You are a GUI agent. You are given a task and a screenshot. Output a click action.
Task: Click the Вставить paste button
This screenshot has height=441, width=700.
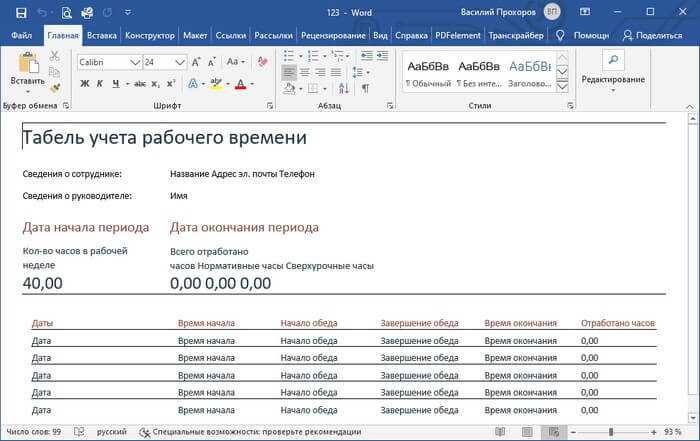click(x=28, y=72)
